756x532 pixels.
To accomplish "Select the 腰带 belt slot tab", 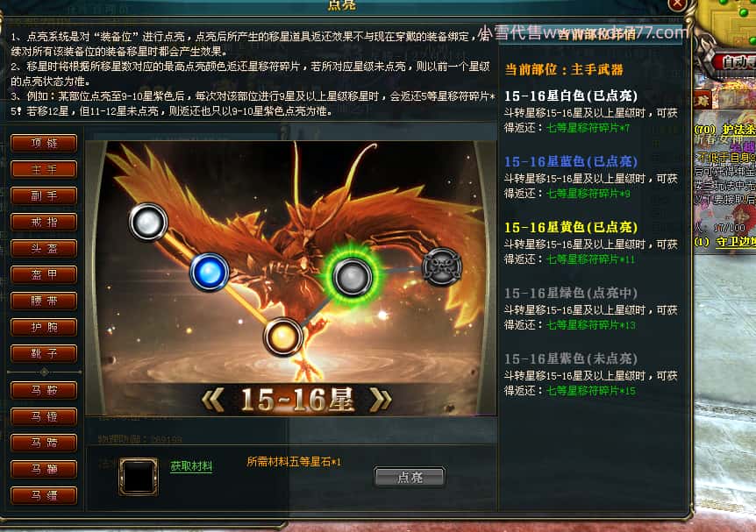I will pos(44,301).
